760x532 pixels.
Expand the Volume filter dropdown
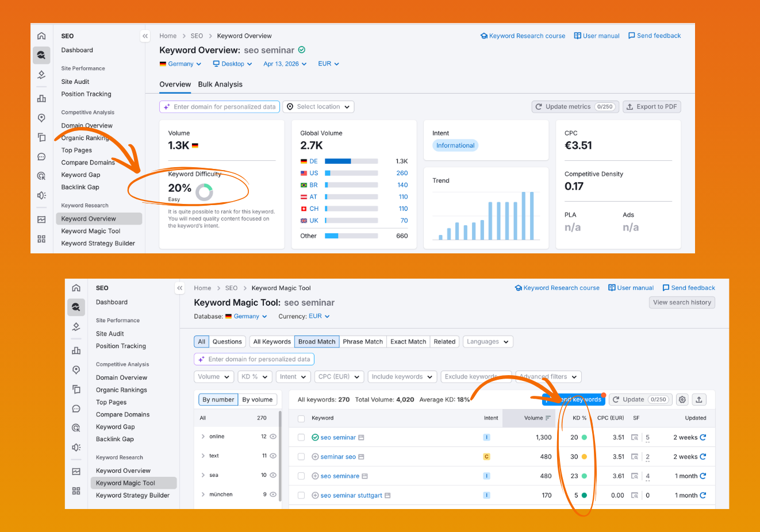pyautogui.click(x=213, y=376)
